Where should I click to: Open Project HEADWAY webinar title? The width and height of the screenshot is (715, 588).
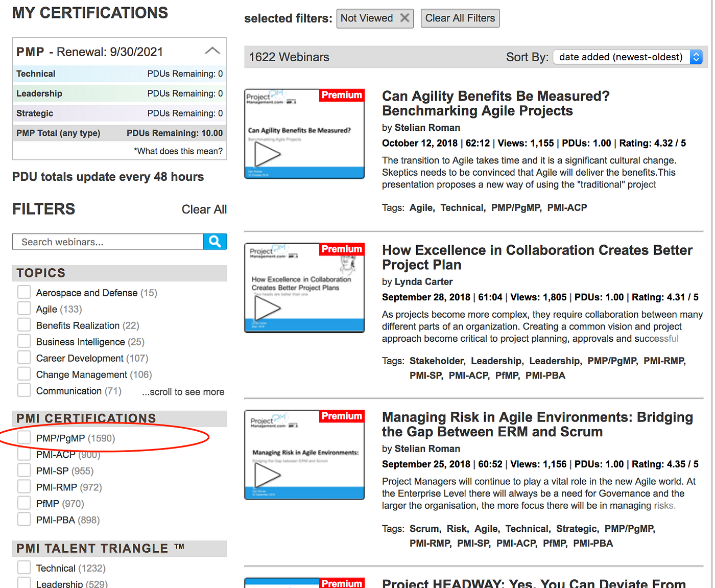(x=534, y=583)
